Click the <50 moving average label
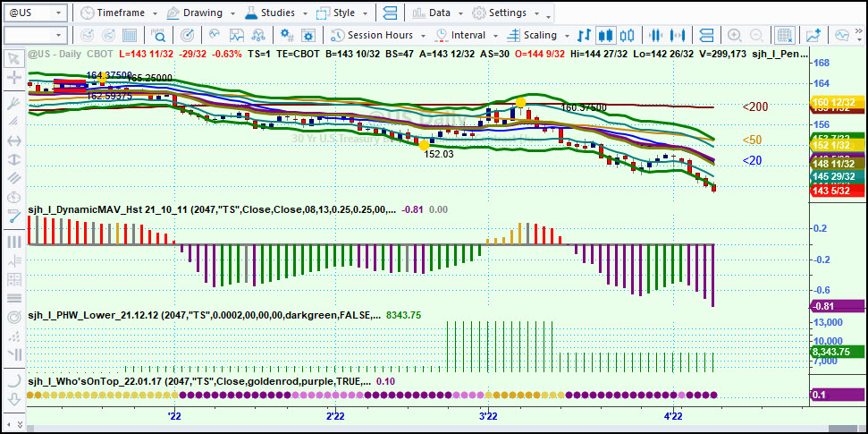868x434 pixels. coord(753,140)
